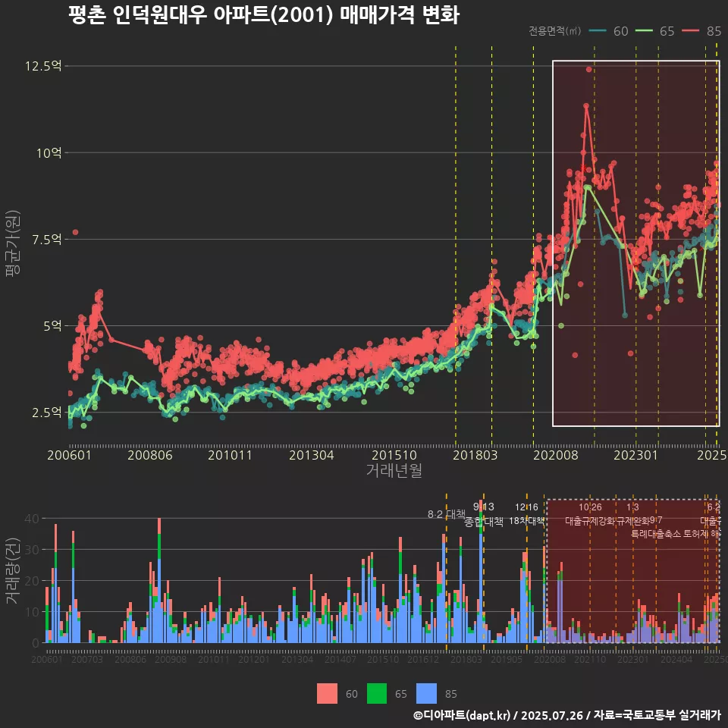Click the '2.5억' price axis label
Viewport: 728px width, 728px height.
click(46, 413)
